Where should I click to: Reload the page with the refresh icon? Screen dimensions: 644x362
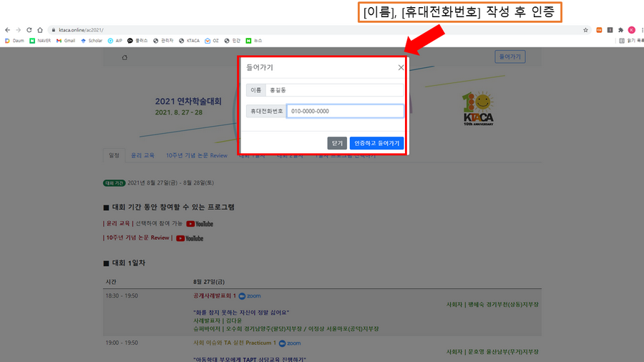[x=29, y=30]
